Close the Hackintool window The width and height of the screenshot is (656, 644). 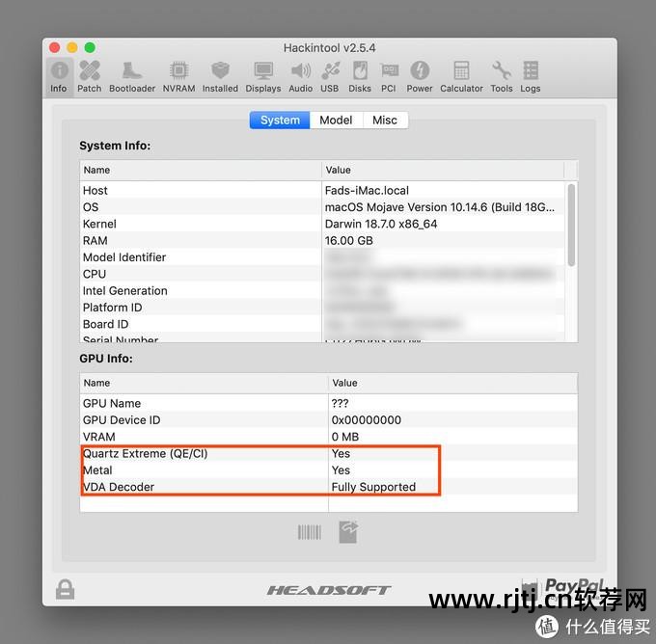[55, 47]
